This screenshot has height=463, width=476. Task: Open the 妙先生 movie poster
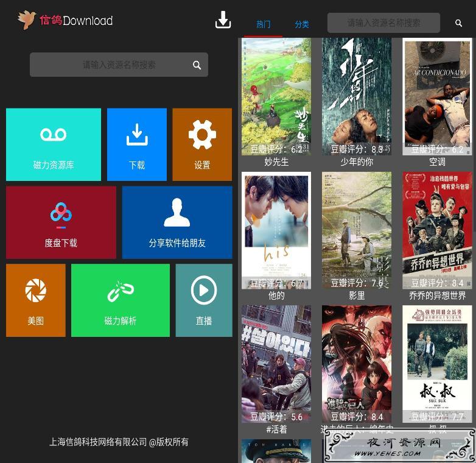click(276, 97)
